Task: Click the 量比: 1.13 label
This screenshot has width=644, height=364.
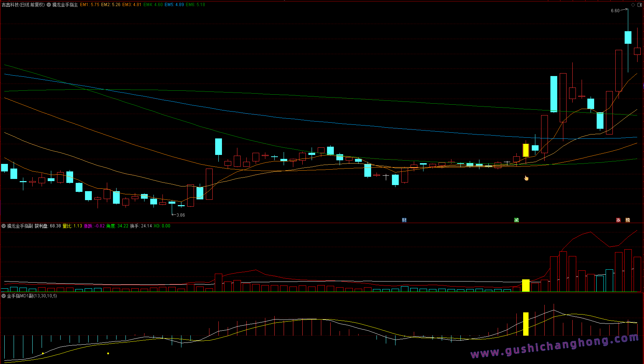Action: point(72,226)
